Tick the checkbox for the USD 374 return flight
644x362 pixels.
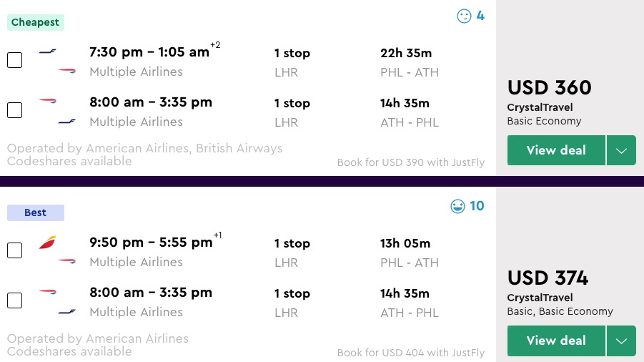pos(14,300)
